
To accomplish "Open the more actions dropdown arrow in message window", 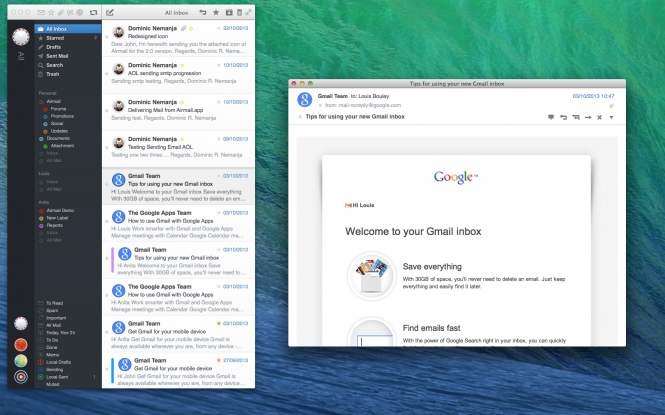I will pos(612,117).
